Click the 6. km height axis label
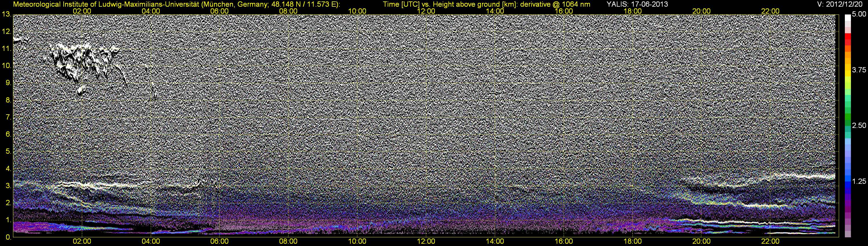 [x=8, y=135]
